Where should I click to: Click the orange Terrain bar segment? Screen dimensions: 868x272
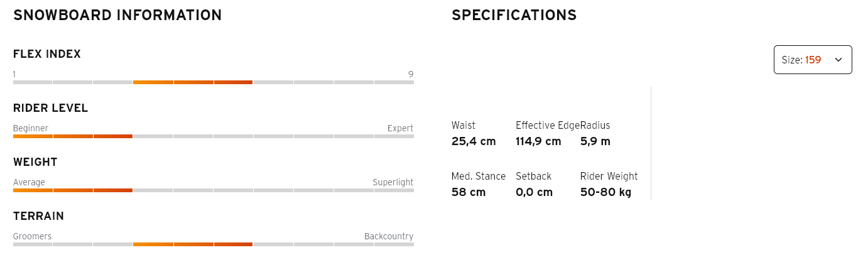193,244
